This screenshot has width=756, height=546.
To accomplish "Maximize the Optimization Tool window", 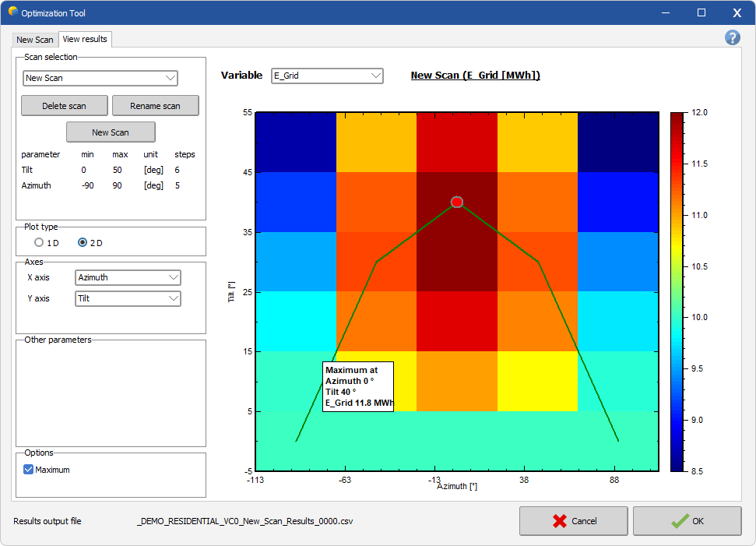I will (701, 12).
